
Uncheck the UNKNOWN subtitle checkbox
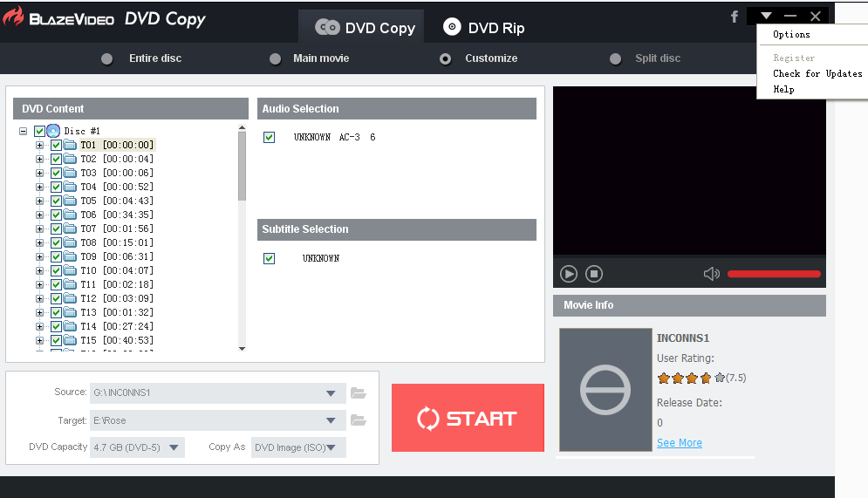(270, 258)
